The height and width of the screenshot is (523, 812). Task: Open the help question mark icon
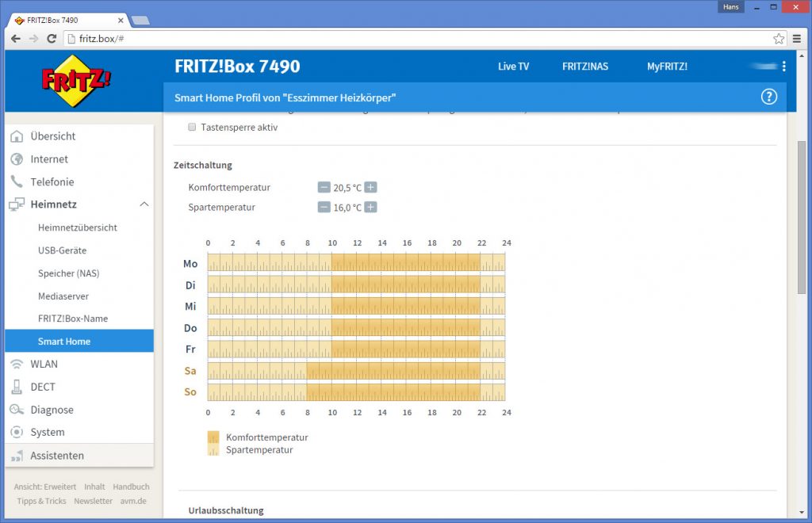click(768, 96)
